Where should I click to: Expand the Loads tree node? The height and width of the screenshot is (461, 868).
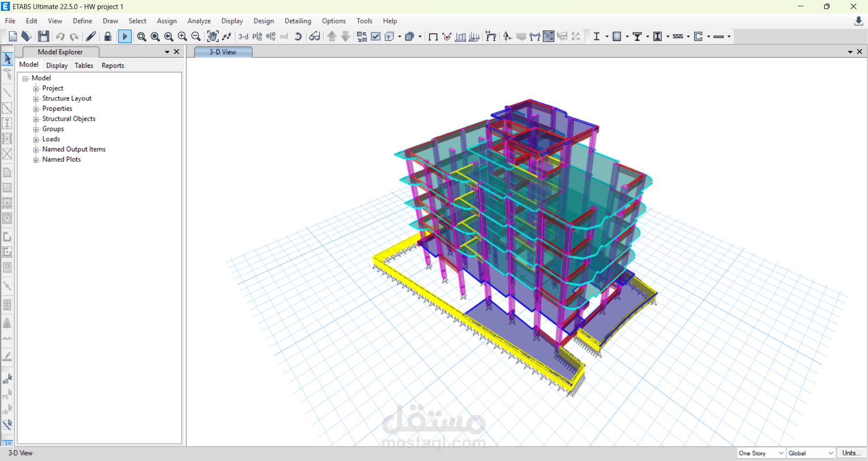36,140
